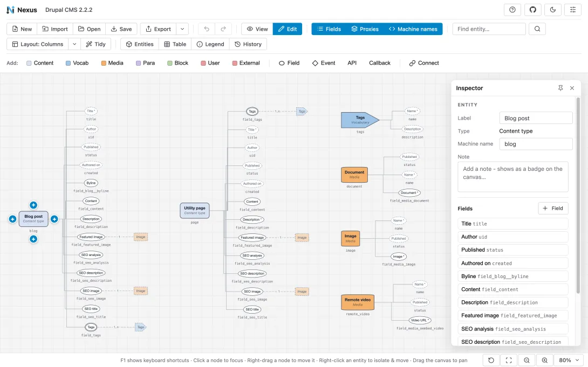Screen dimensions: 588x367
Task: Add a Vocab entity
Action: [x=77, y=63]
